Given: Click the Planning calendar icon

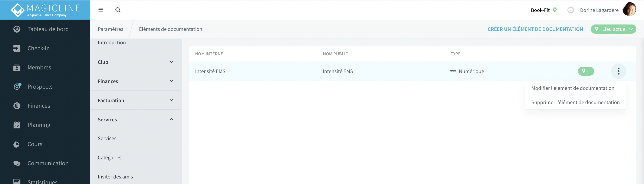Looking at the screenshot, I should click(x=17, y=125).
